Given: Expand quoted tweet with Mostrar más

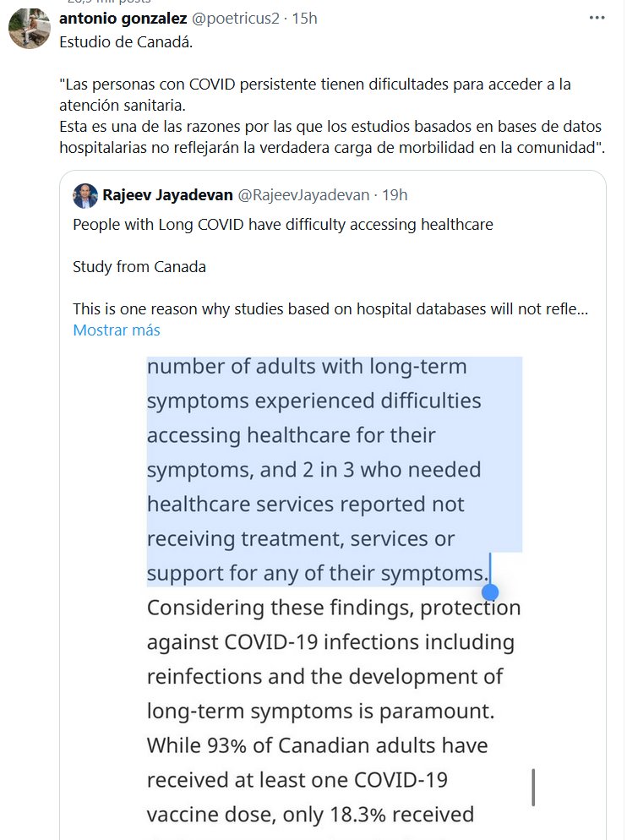Looking at the screenshot, I should pos(117,330).
